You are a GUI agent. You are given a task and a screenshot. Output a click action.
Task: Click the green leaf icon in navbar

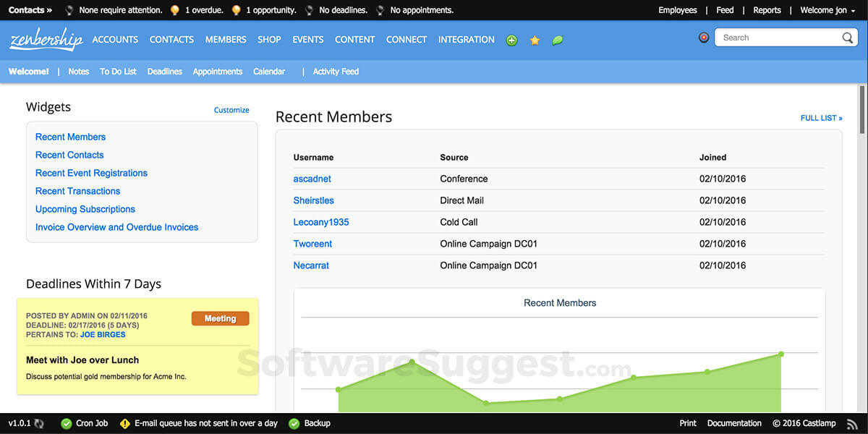(558, 41)
